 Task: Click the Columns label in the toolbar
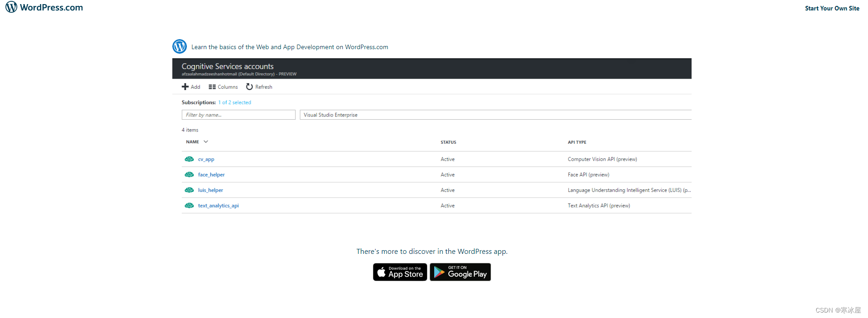228,87
